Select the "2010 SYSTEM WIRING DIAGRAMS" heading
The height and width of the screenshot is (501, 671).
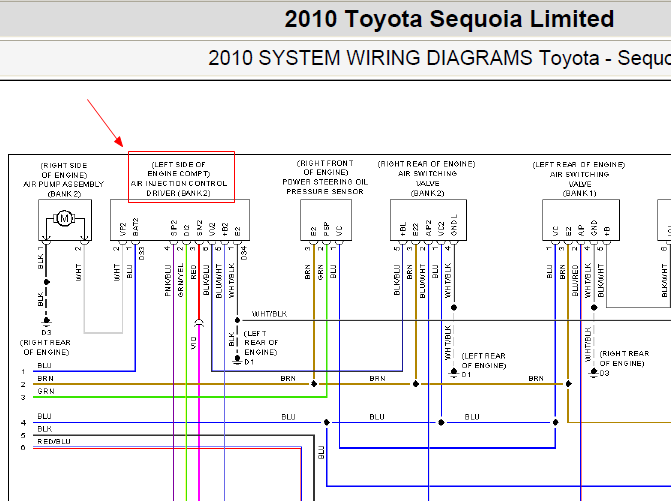(x=370, y=58)
